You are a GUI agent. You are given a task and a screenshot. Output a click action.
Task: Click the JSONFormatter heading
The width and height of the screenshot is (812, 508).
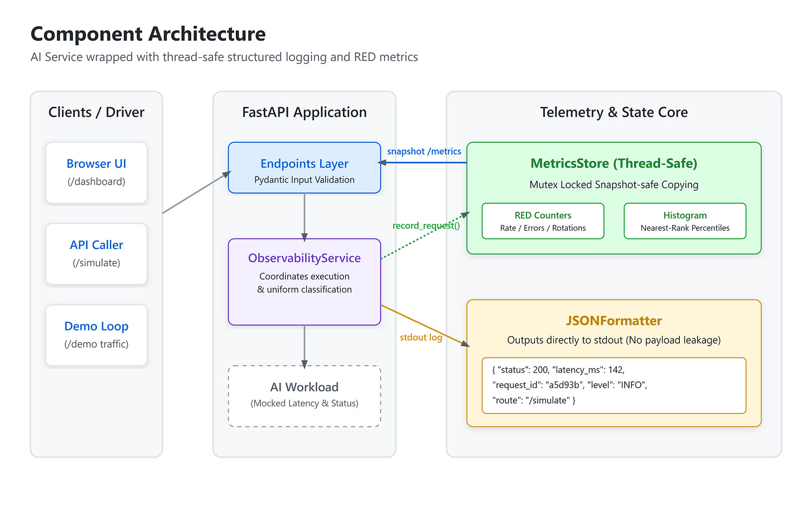point(614,321)
